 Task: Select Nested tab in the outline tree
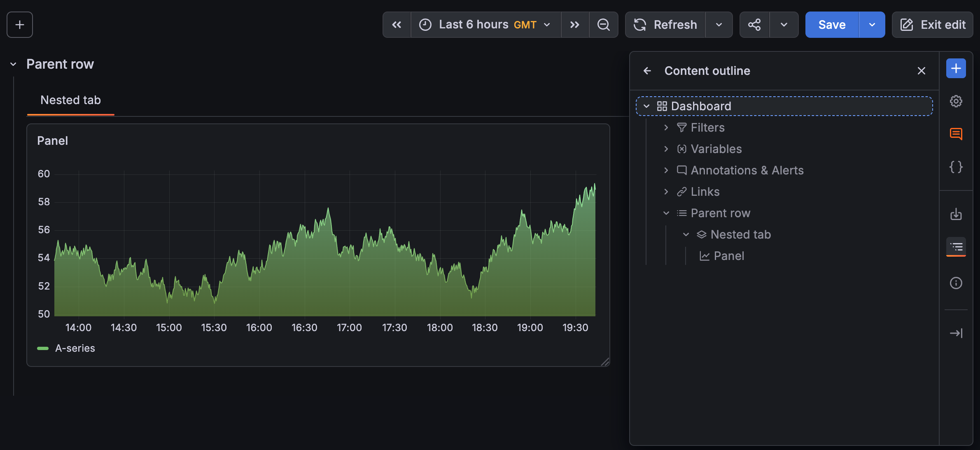point(740,234)
